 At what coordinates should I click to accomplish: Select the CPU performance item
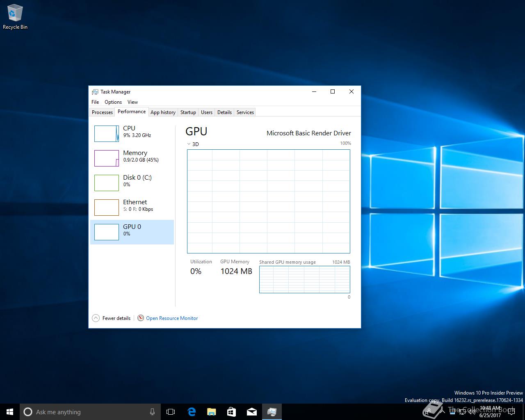point(132,134)
